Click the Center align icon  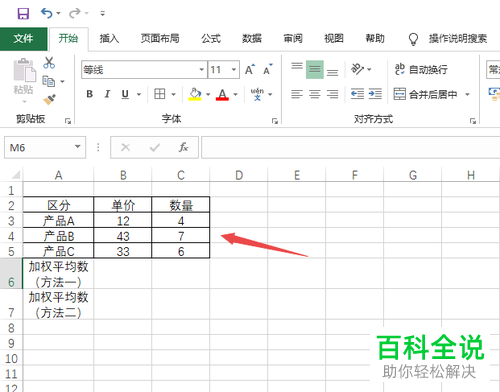coord(315,94)
